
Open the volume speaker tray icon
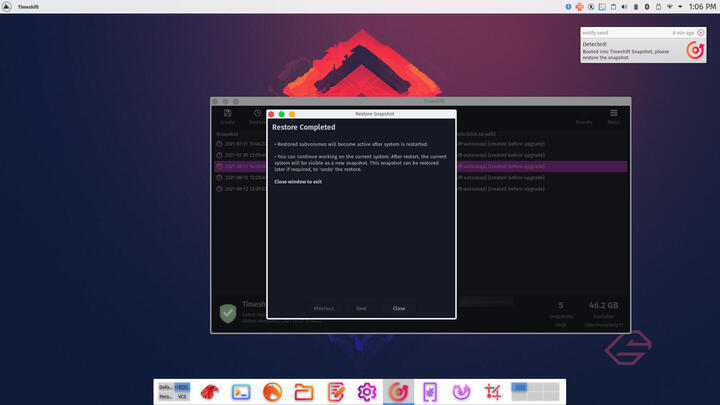(x=624, y=7)
